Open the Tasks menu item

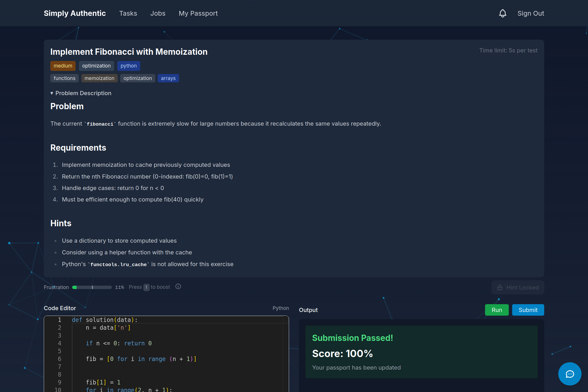pyautogui.click(x=128, y=13)
